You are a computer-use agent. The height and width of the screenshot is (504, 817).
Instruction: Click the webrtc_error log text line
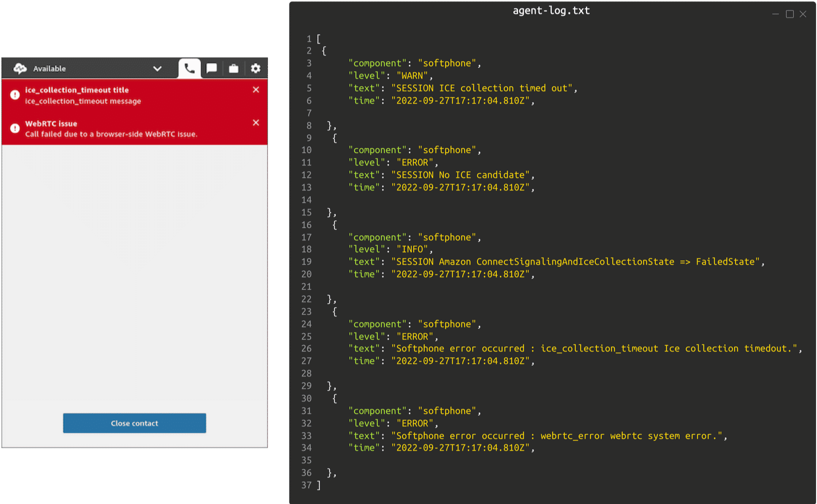[537, 436]
